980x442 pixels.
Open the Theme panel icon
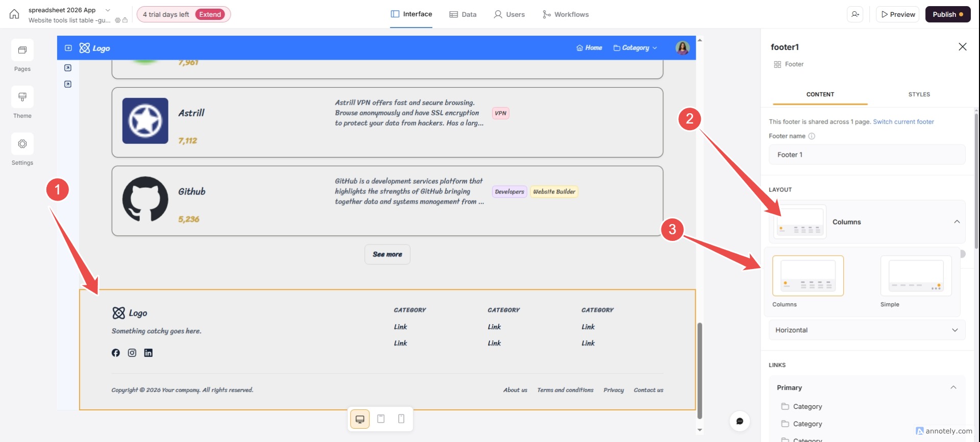click(22, 97)
